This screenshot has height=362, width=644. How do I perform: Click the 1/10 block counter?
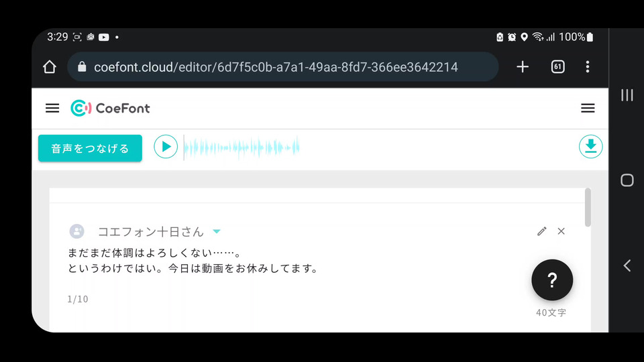[x=78, y=299]
